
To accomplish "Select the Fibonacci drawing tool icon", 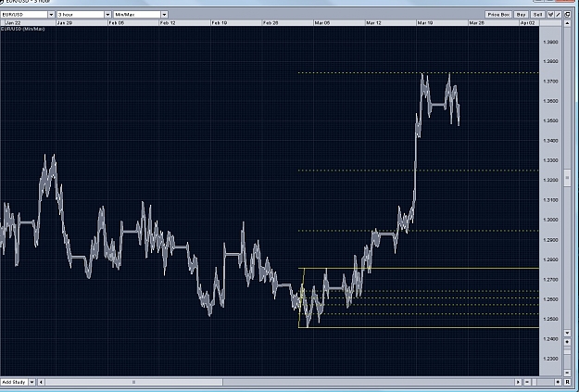I will coord(550,15).
